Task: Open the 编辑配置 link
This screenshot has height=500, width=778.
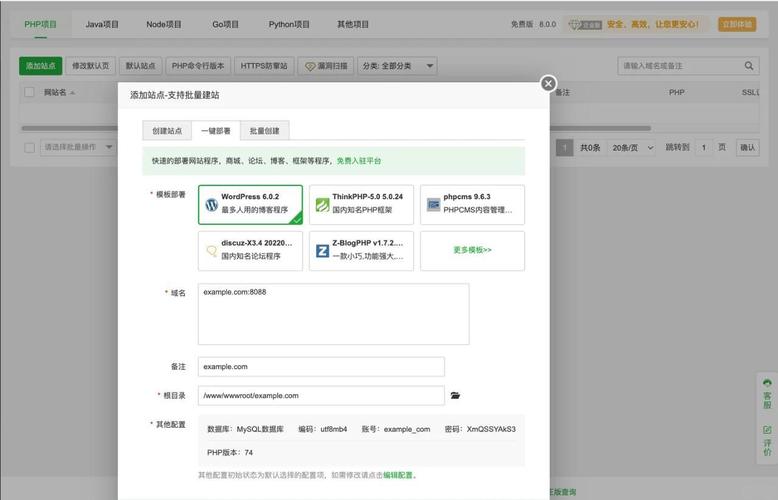Action: 398,475
